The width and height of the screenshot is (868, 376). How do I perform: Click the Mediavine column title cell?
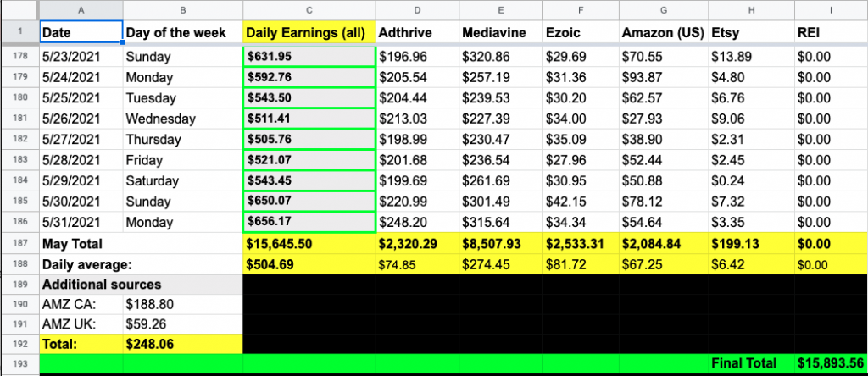click(x=500, y=33)
